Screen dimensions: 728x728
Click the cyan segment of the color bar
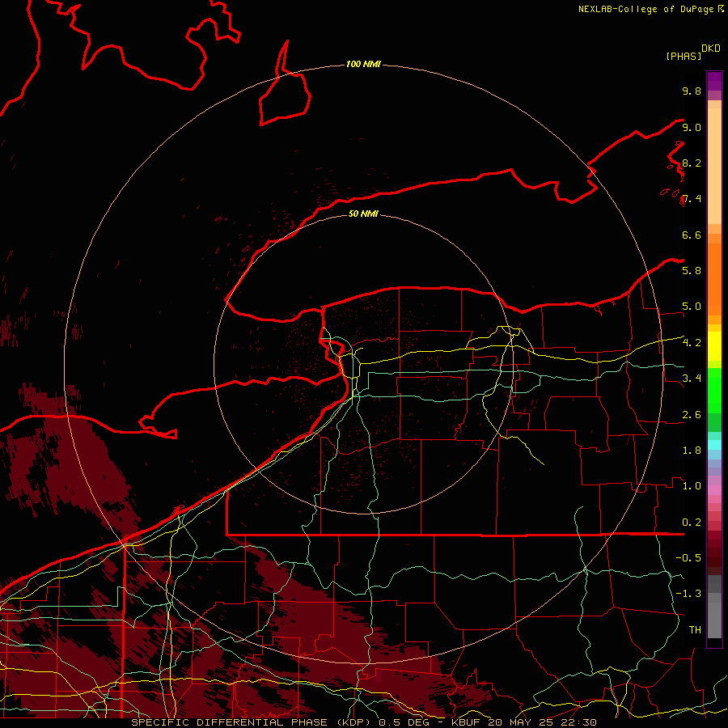pos(714,444)
